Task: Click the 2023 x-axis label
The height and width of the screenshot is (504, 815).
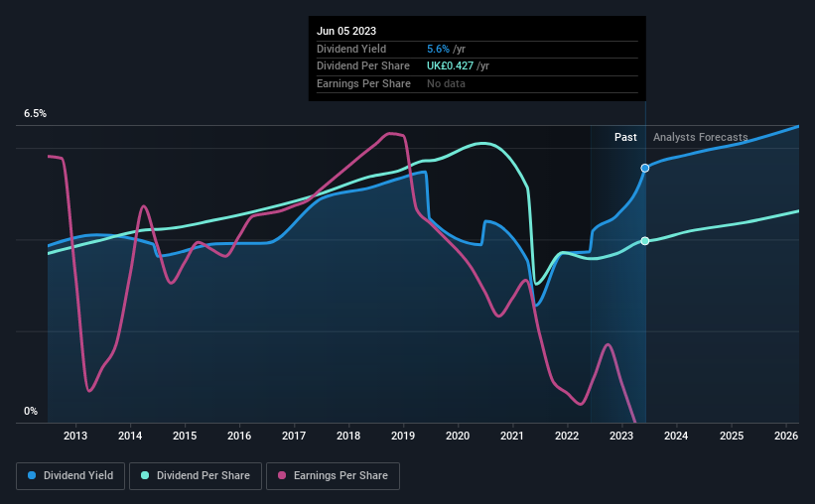Action: 621,436
